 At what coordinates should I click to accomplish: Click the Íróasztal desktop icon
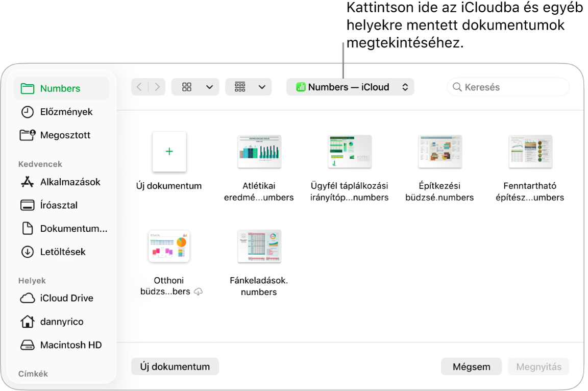(x=28, y=205)
